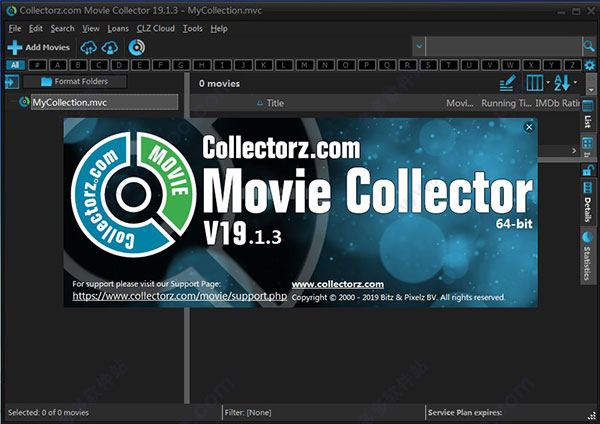Toggle the folder panel arrow icon
Viewport: 600px width, 424px height.
(12, 82)
